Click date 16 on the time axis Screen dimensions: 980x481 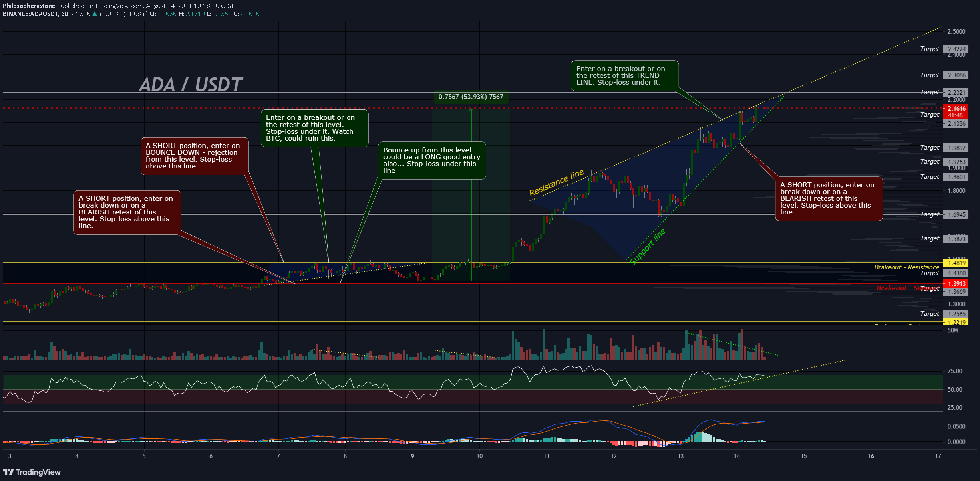pos(871,456)
